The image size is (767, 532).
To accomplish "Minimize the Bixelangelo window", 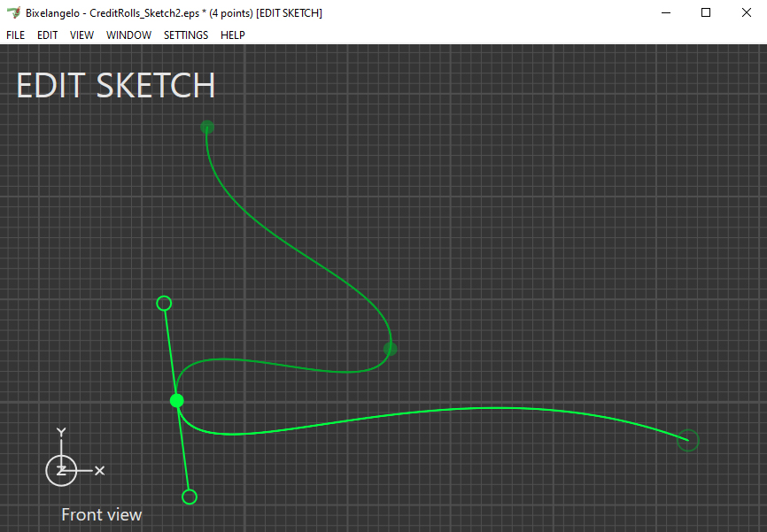I will [x=666, y=12].
